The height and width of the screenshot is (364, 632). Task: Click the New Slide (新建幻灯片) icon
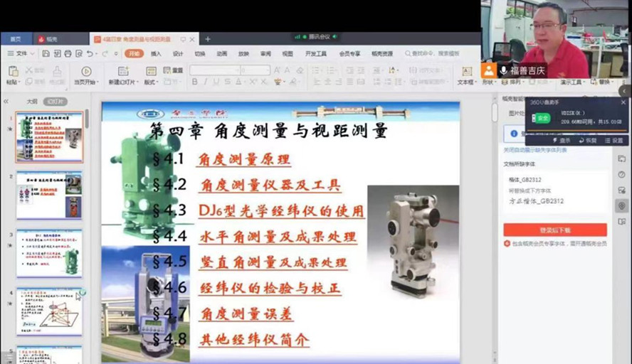point(123,72)
